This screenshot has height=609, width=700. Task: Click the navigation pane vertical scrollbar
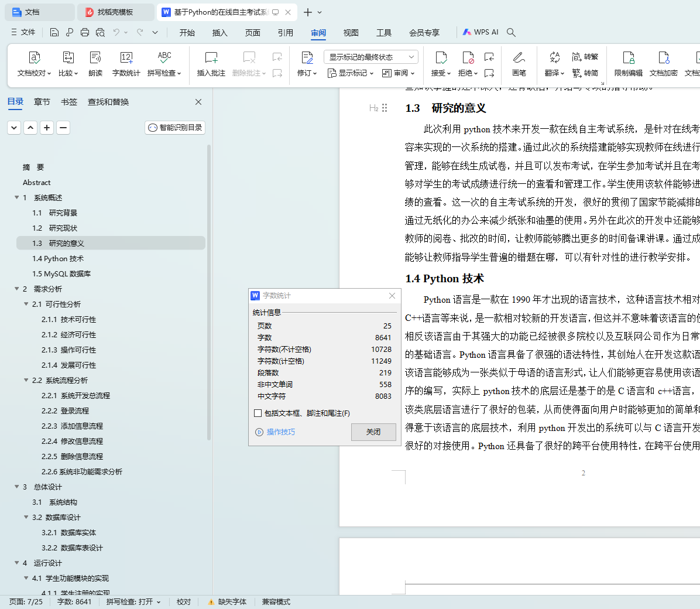[x=209, y=293]
